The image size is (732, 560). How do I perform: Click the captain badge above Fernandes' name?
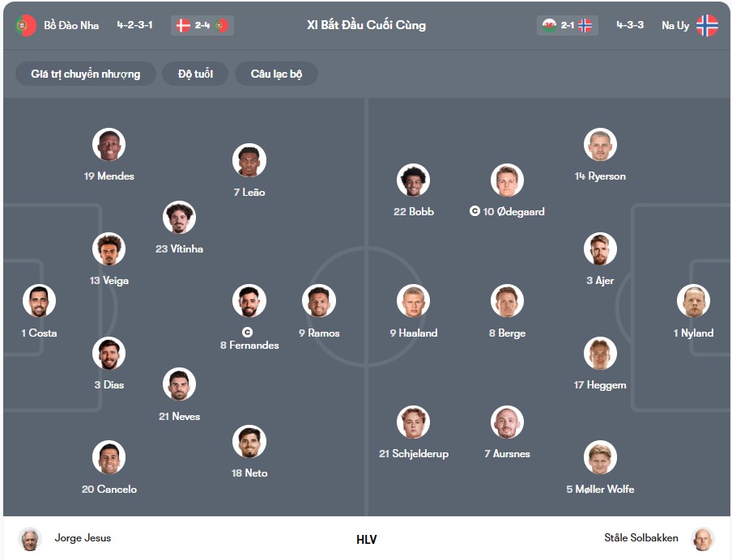pyautogui.click(x=248, y=332)
